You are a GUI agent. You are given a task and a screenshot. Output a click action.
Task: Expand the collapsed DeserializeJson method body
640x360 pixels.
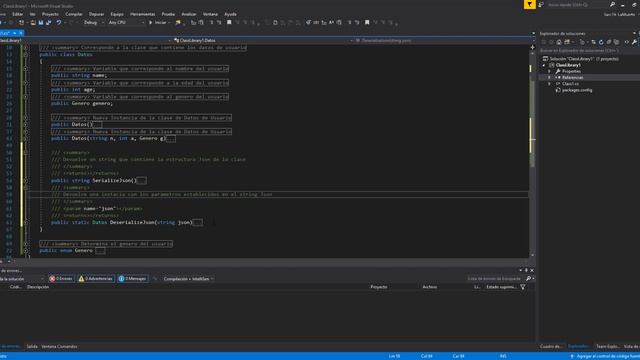pos(198,222)
